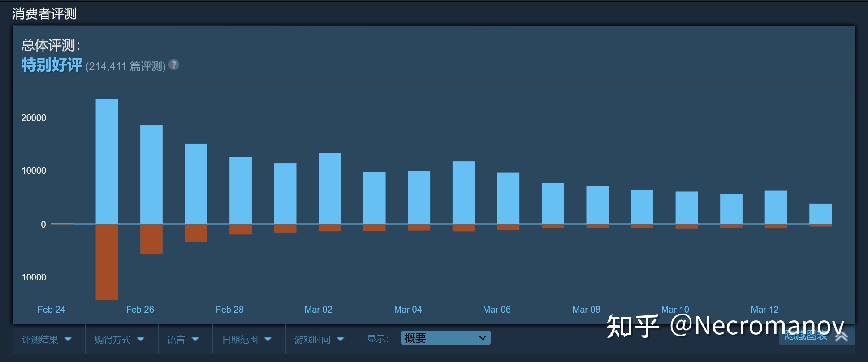Click the 20000 y-axis label
This screenshot has height=362, width=868.
click(x=34, y=118)
